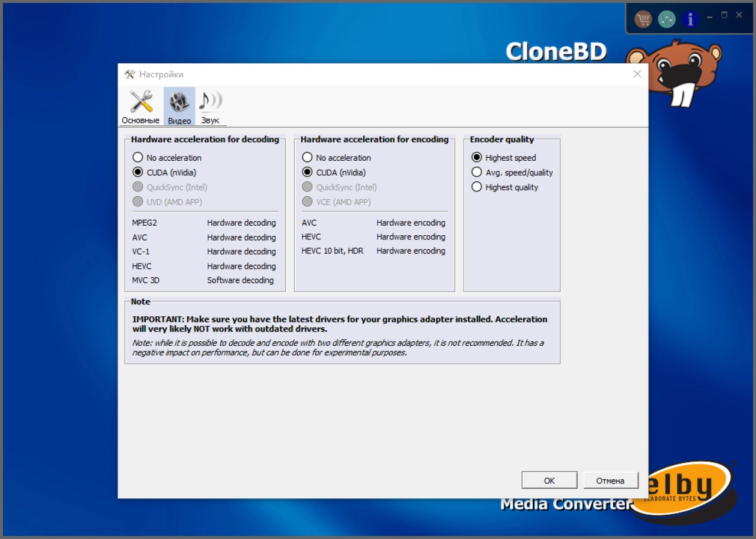Choose Avg. speed/quality encoder option
This screenshot has width=756, height=539.
coord(513,173)
